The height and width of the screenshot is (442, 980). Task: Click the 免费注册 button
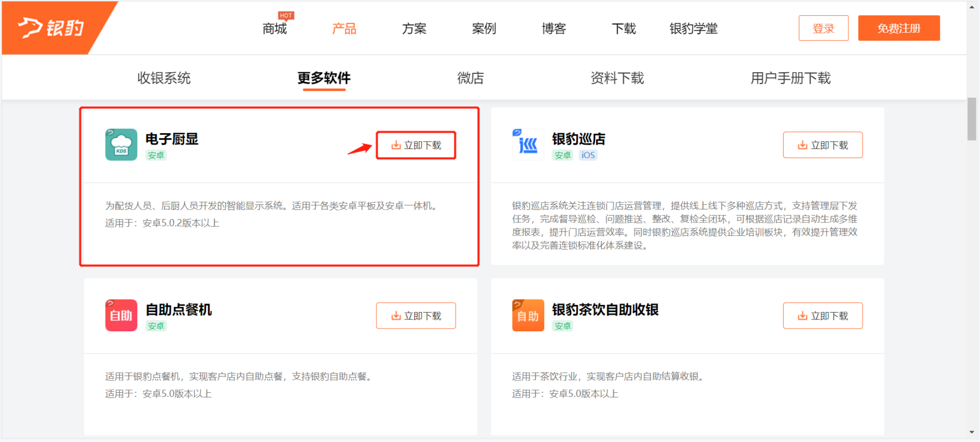click(x=899, y=28)
